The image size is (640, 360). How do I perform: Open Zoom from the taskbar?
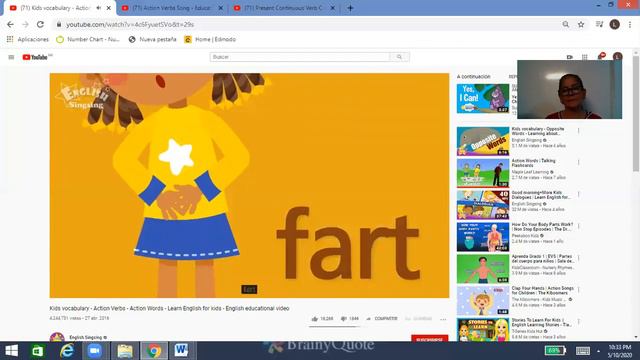[95, 351]
